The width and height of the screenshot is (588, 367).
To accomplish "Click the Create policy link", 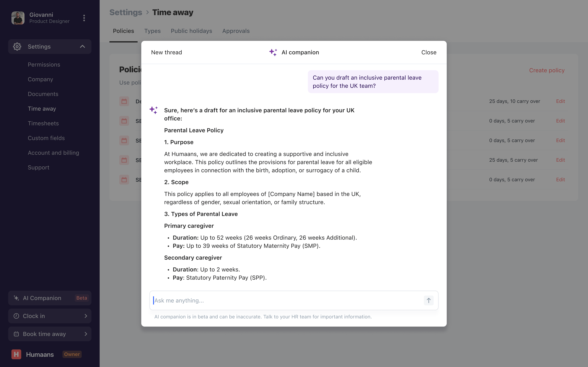I will pyautogui.click(x=546, y=70).
